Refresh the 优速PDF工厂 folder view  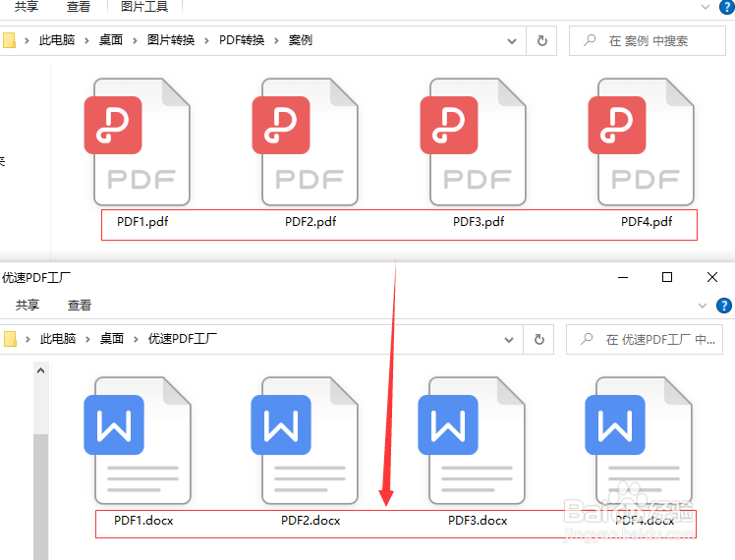pos(539,339)
